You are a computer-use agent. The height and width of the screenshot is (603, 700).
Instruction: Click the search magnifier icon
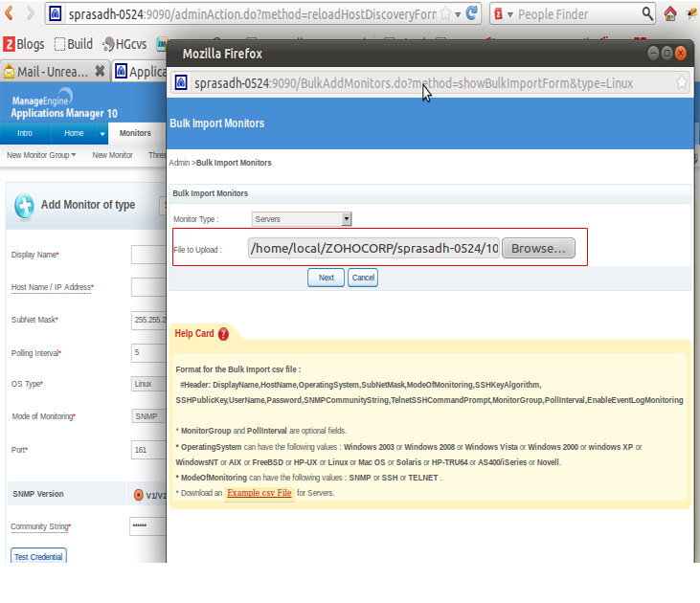(x=647, y=13)
